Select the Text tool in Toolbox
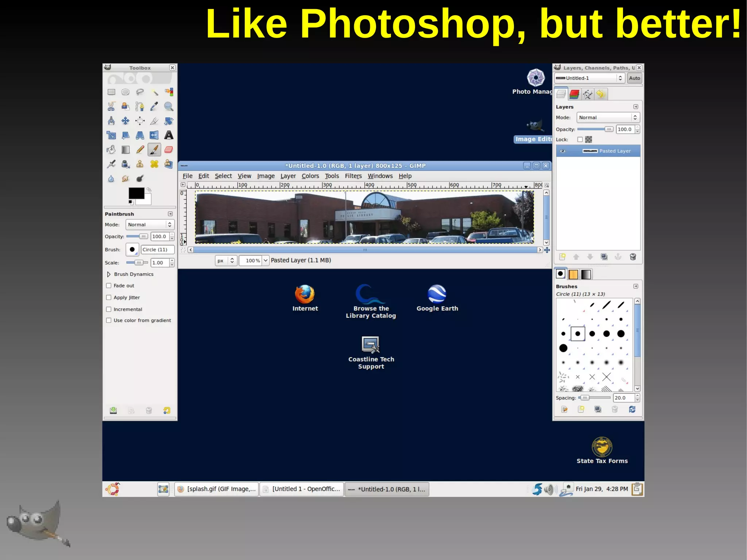 click(x=169, y=135)
